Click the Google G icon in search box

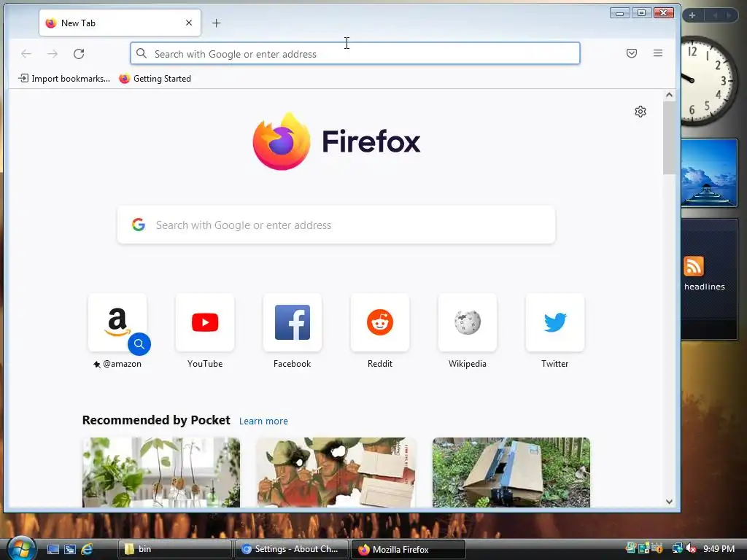[139, 225]
